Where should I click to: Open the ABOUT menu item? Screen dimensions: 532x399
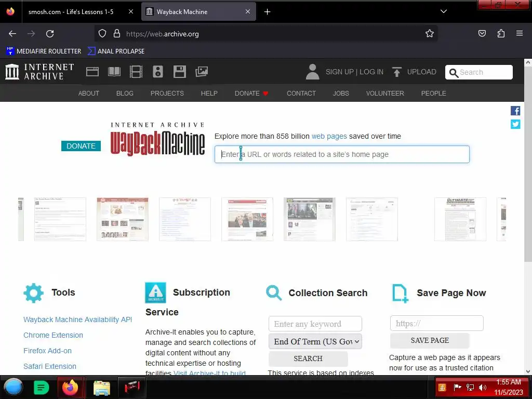pyautogui.click(x=88, y=94)
